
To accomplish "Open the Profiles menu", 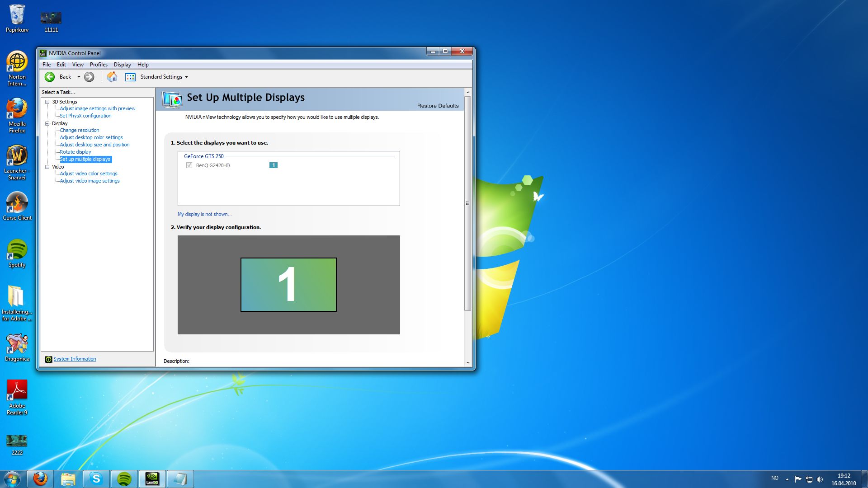I will coord(99,65).
